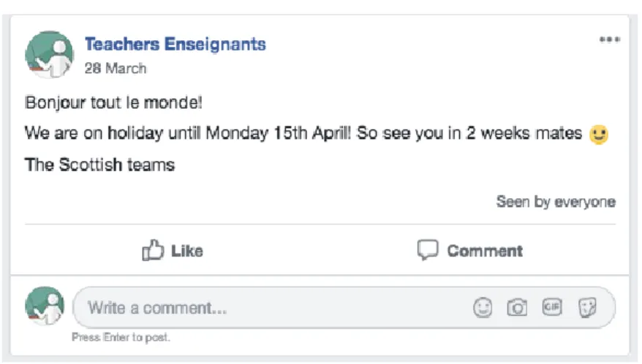The width and height of the screenshot is (642, 364).
Task: Like the holiday post
Action: [173, 251]
